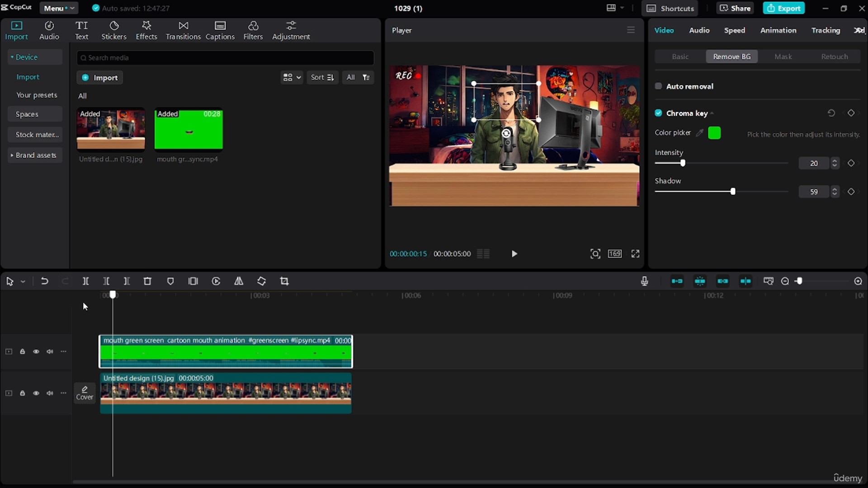Select the Retouch sub-tab

point(835,56)
